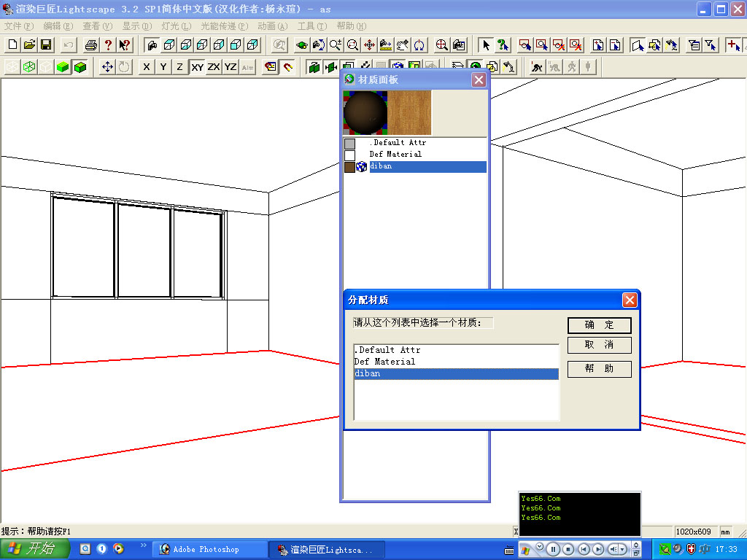Screen dimensions: 747x560
Task: Click the 确定 button in dialog
Action: tap(600, 325)
